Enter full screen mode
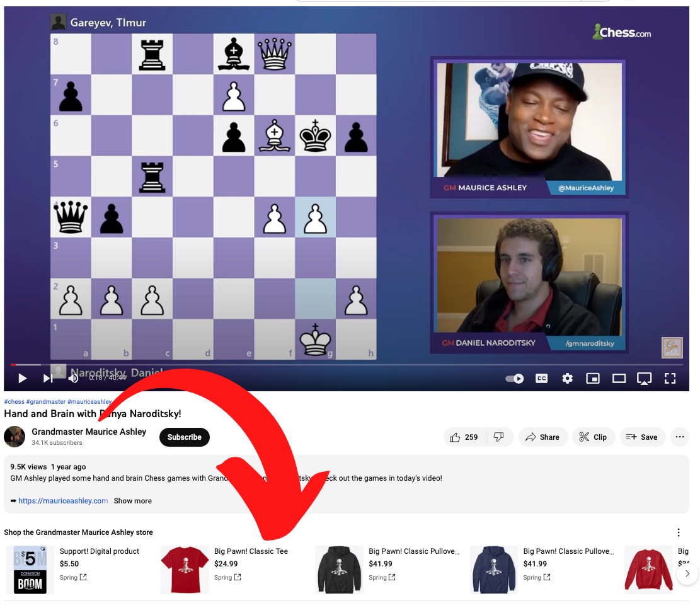The height and width of the screenshot is (608, 700). tap(670, 379)
